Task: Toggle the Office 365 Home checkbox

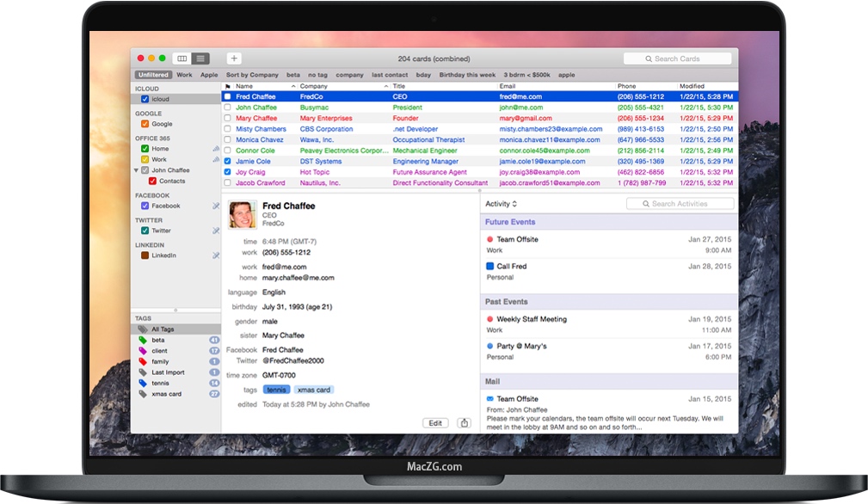Action: point(145,149)
